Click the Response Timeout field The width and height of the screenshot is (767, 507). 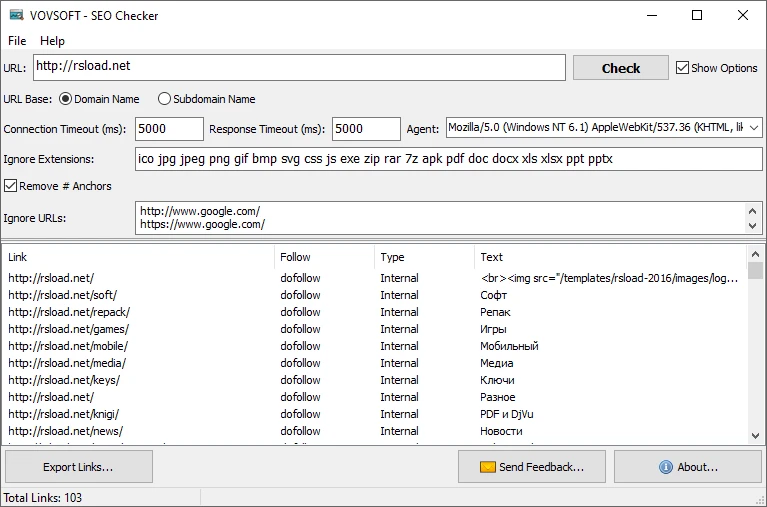pyautogui.click(x=365, y=129)
